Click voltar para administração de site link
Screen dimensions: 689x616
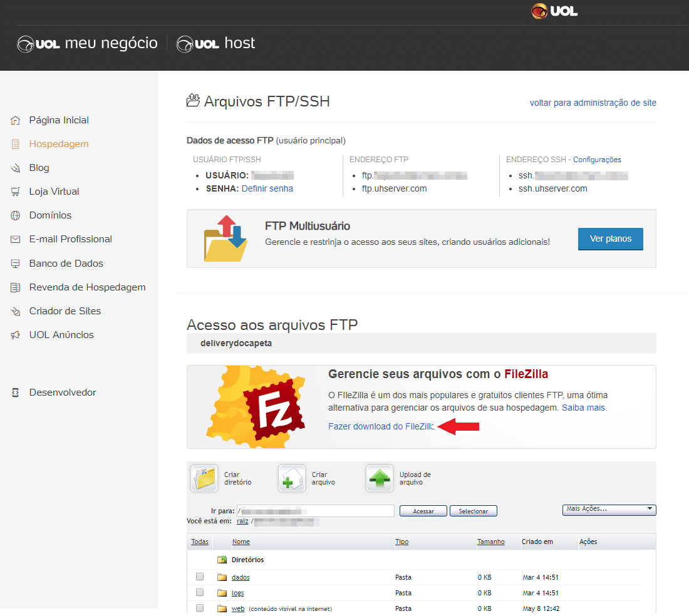coord(593,103)
